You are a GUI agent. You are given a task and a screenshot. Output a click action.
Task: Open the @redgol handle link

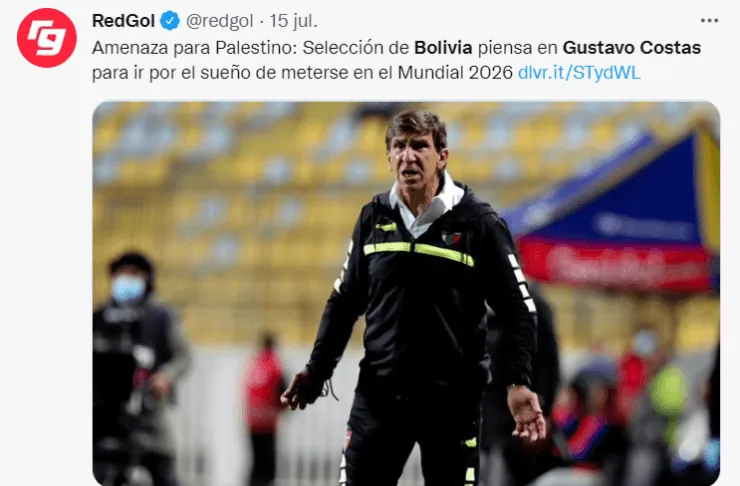click(x=219, y=21)
